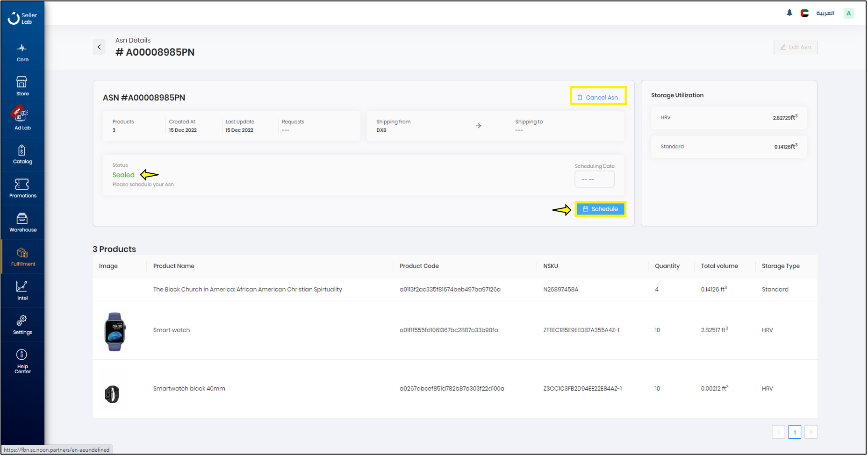Select the Fulfillment tab in sidebar
This screenshot has height=456, width=868.
pyautogui.click(x=22, y=256)
